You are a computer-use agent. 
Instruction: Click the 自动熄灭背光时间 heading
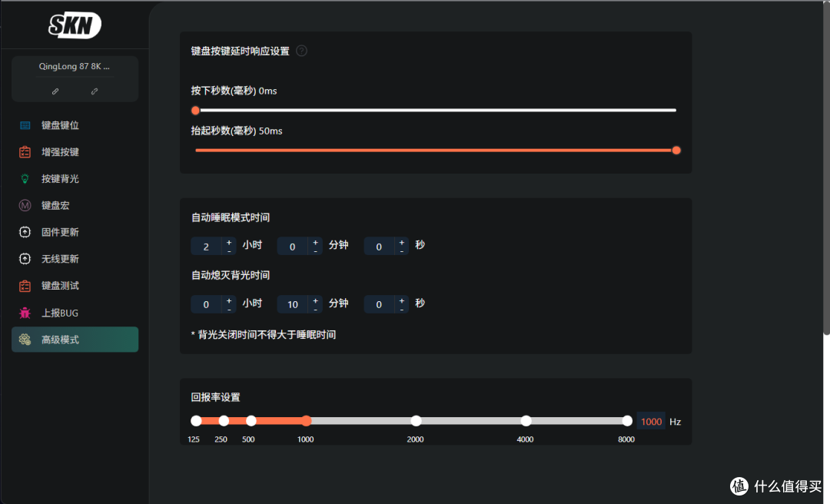(x=231, y=275)
